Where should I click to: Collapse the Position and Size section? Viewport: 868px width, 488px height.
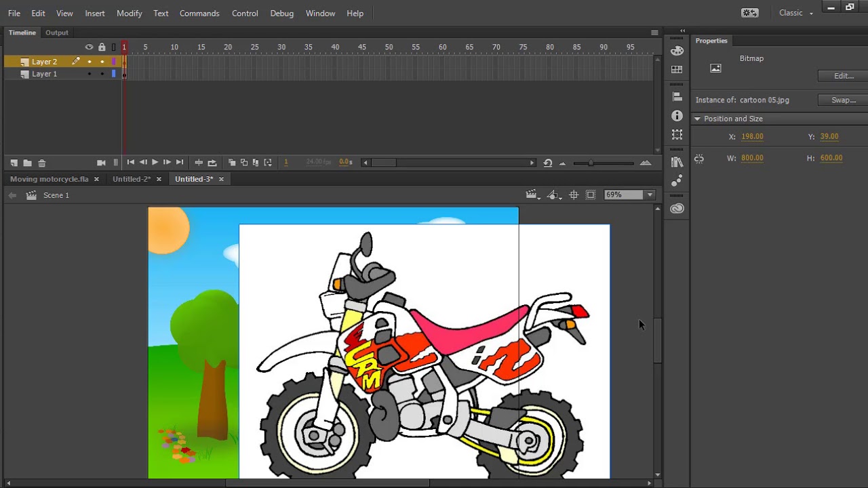[697, 119]
